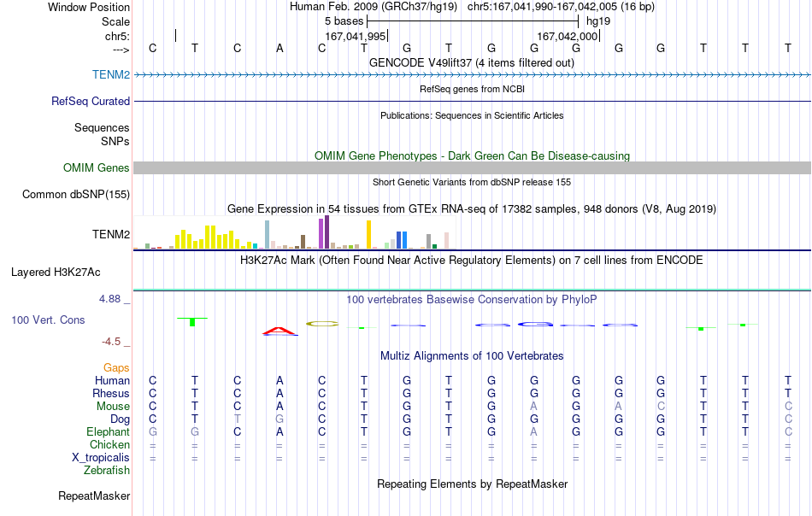Click the red A PhyloP logo letter
Screen dimensions: 812x516
(x=279, y=331)
